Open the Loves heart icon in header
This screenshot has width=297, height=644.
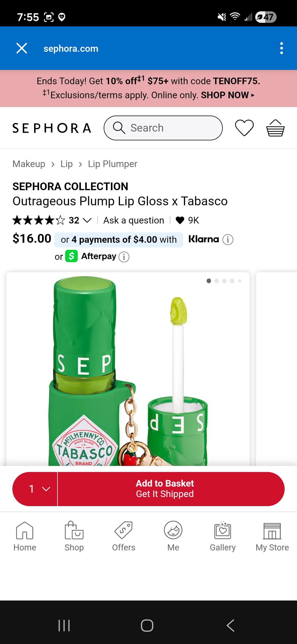(x=244, y=128)
